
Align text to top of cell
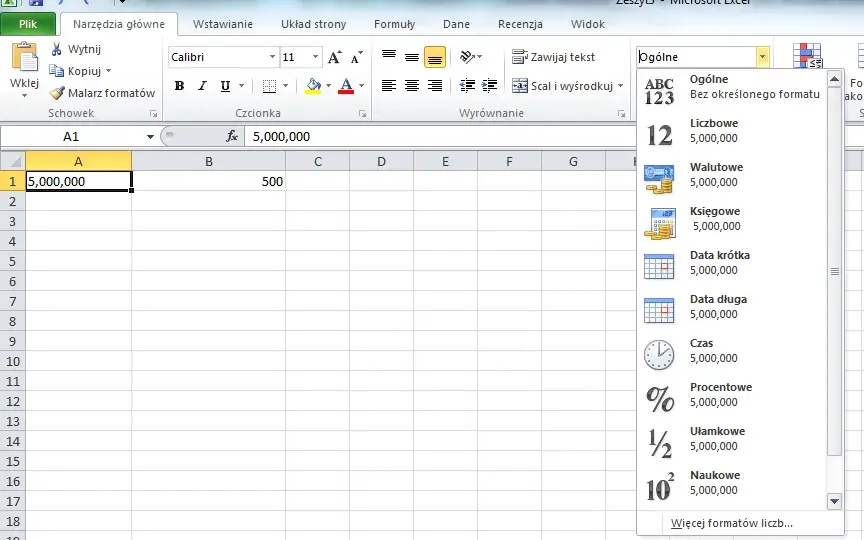tap(389, 57)
